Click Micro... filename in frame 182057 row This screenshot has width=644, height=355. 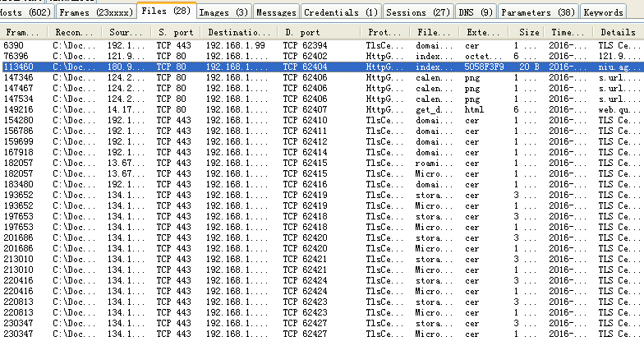point(434,174)
